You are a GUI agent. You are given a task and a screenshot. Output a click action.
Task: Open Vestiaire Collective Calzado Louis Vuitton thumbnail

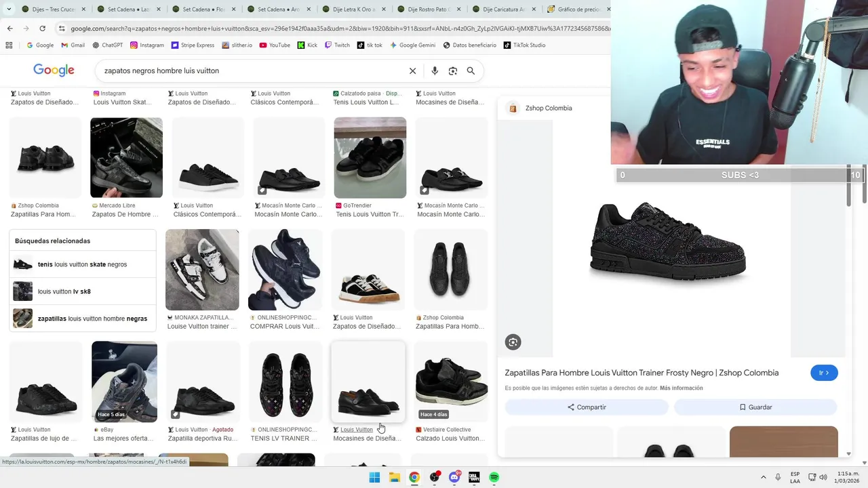click(x=450, y=382)
